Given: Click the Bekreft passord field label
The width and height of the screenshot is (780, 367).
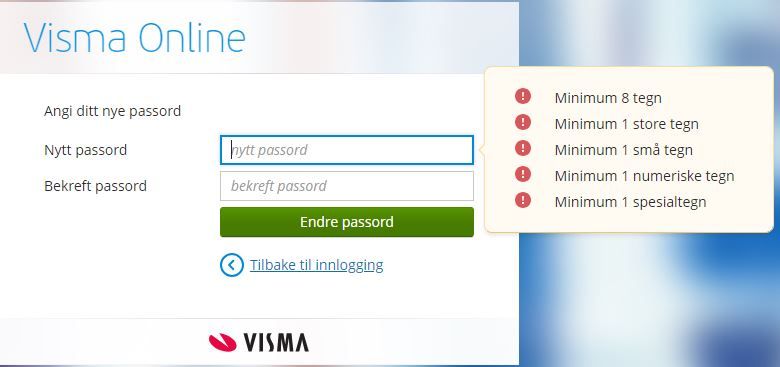Looking at the screenshot, I should (96, 186).
